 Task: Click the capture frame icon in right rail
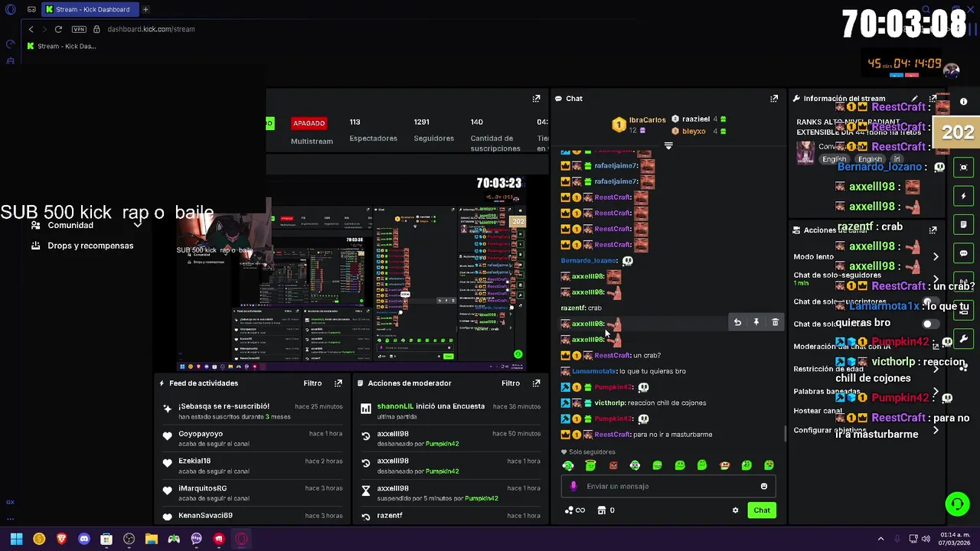(x=964, y=168)
